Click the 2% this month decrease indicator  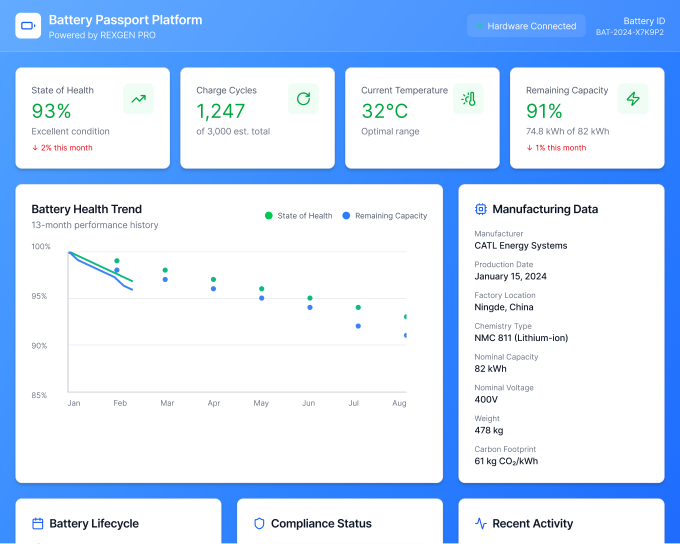click(62, 148)
